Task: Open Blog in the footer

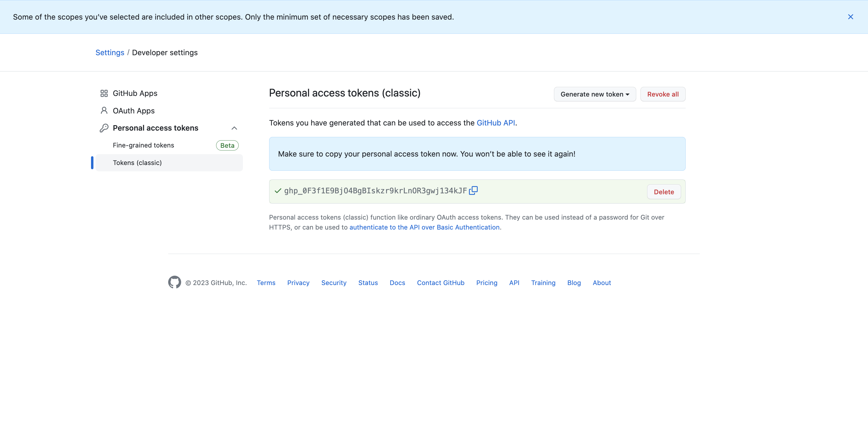Action: click(x=574, y=283)
